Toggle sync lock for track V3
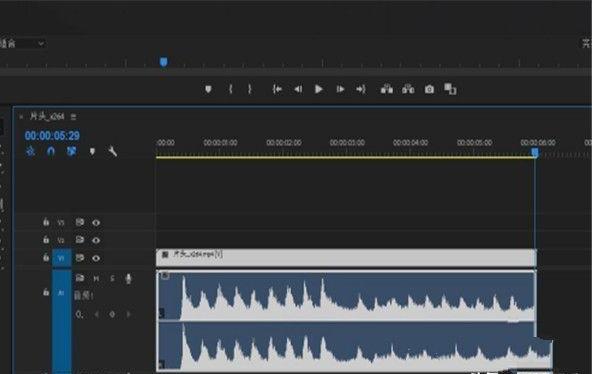592x374 pixels. pyautogui.click(x=80, y=222)
